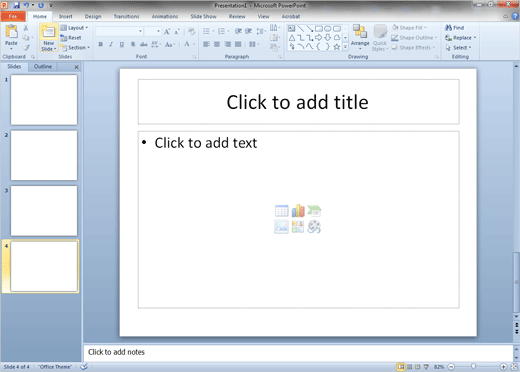Click Decrease List Level icon
This screenshot has width=520, height=372.
click(x=238, y=31)
